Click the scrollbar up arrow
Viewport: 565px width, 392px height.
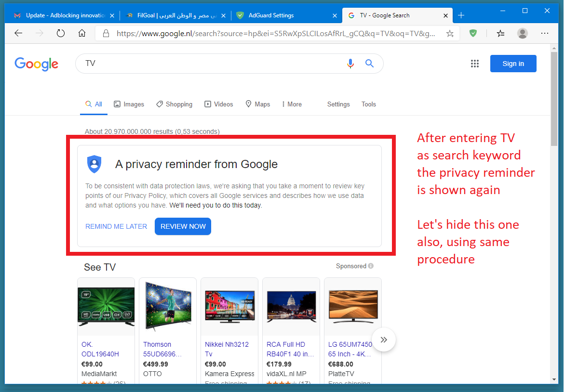[x=554, y=48]
